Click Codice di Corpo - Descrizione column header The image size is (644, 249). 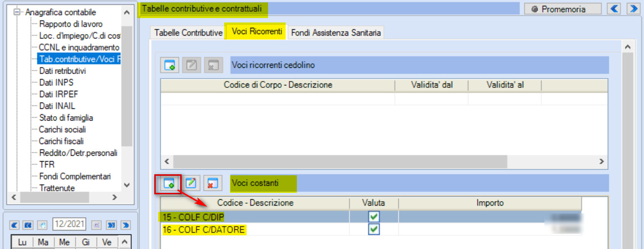click(278, 85)
